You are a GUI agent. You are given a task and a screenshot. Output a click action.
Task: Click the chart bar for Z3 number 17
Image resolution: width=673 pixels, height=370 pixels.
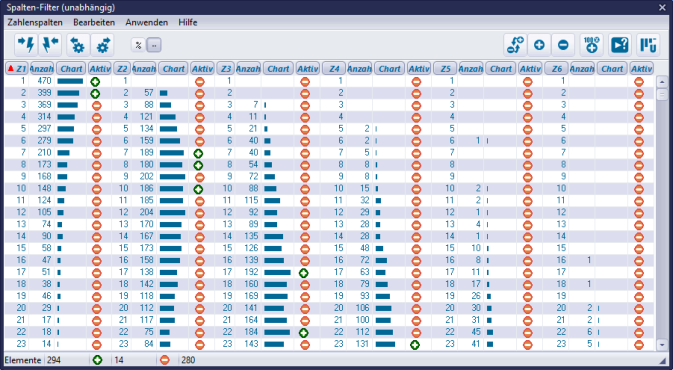277,273
